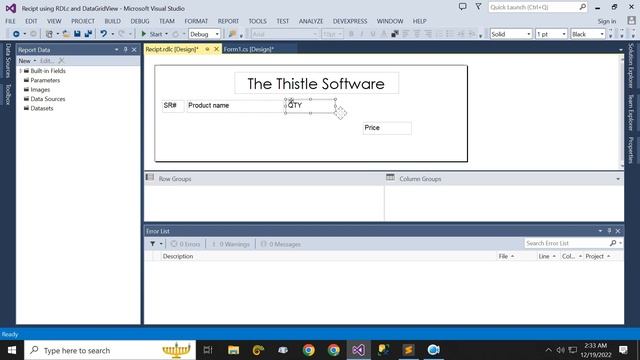Start debugging with the green play button

pyautogui.click(x=144, y=34)
